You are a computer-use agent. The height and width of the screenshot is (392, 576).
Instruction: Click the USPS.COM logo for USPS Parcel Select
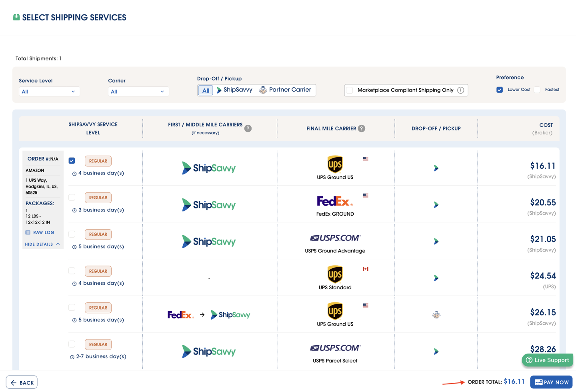click(335, 348)
